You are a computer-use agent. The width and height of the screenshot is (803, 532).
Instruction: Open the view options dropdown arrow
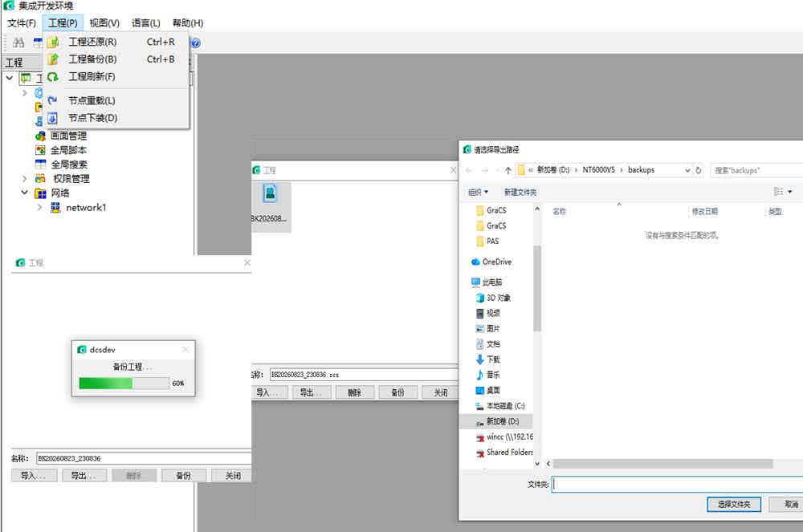[789, 191]
